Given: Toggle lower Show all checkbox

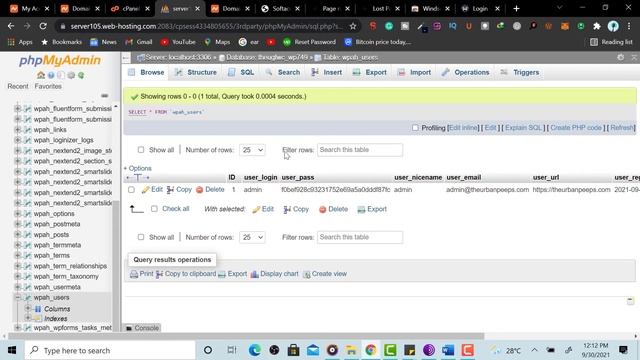Looking at the screenshot, I should click(x=141, y=237).
